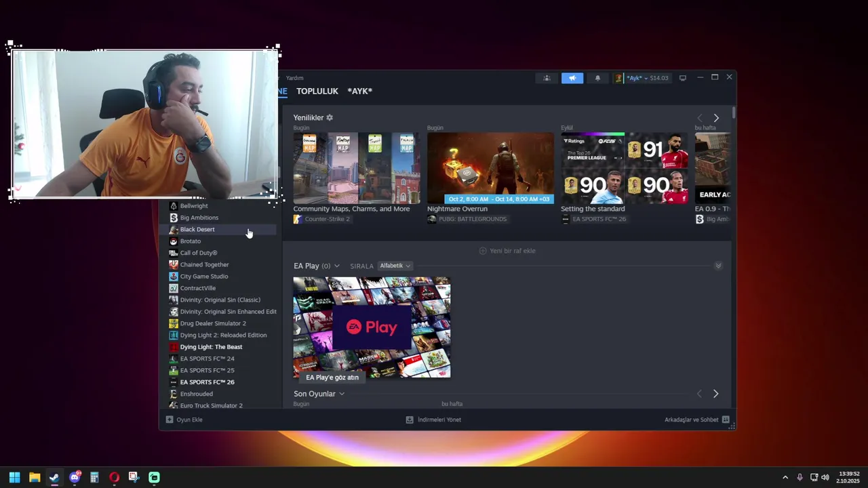Open Snipping Tool from the taskbar
868x488 pixels.
[x=134, y=477]
